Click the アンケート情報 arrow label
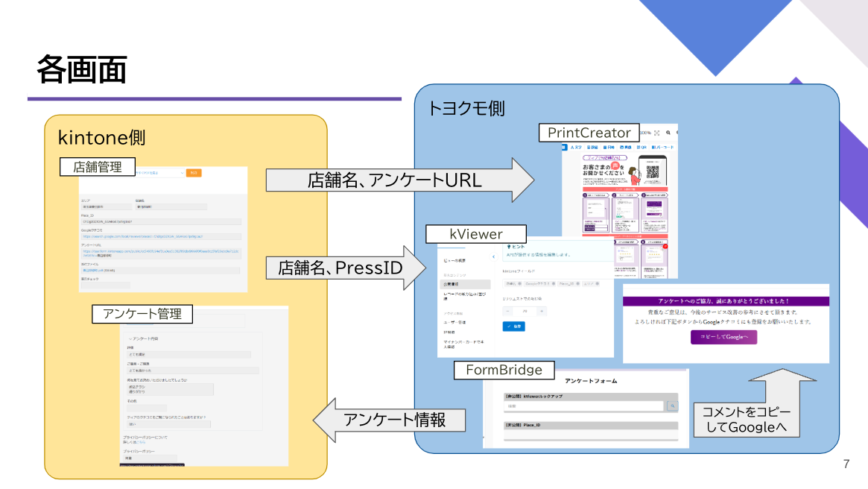The height and width of the screenshot is (489, 868). (394, 420)
